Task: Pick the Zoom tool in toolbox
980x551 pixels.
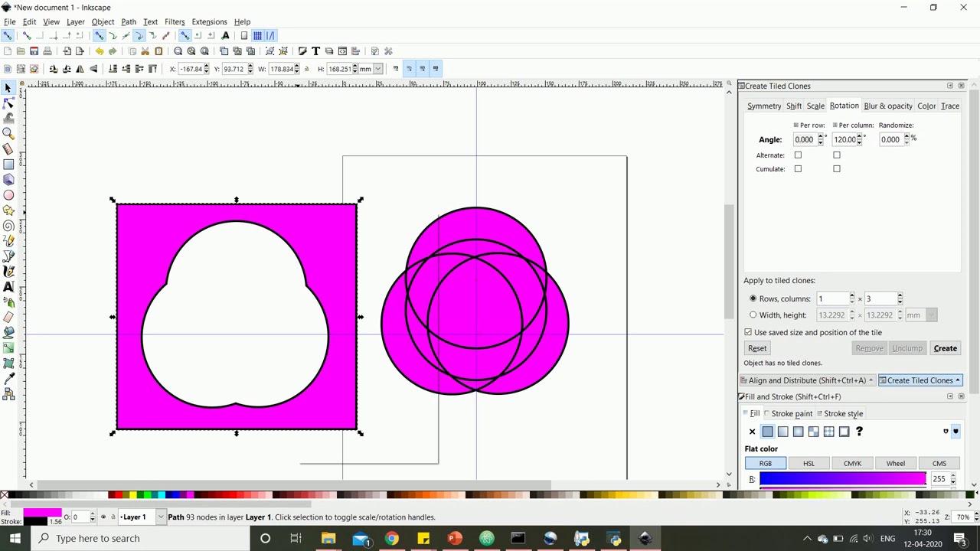Action: pyautogui.click(x=8, y=134)
